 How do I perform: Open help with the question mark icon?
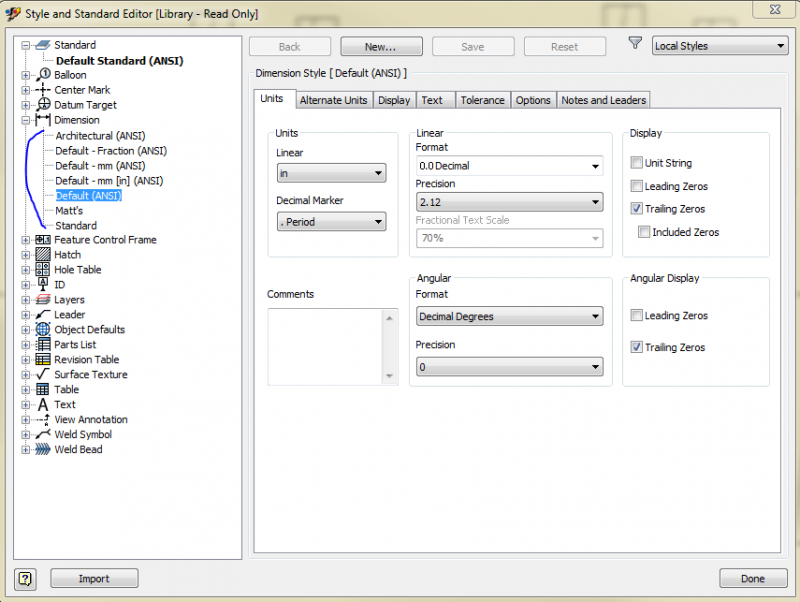26,578
